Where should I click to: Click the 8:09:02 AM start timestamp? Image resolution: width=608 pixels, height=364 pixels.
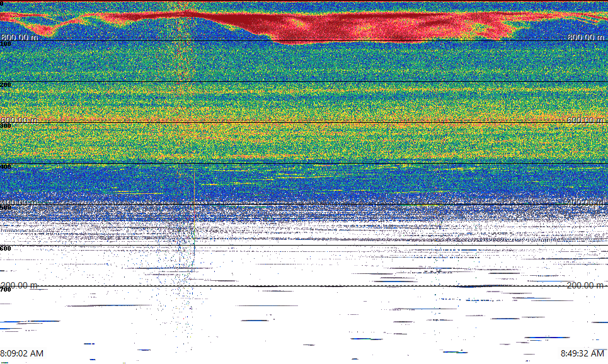[x=21, y=353]
